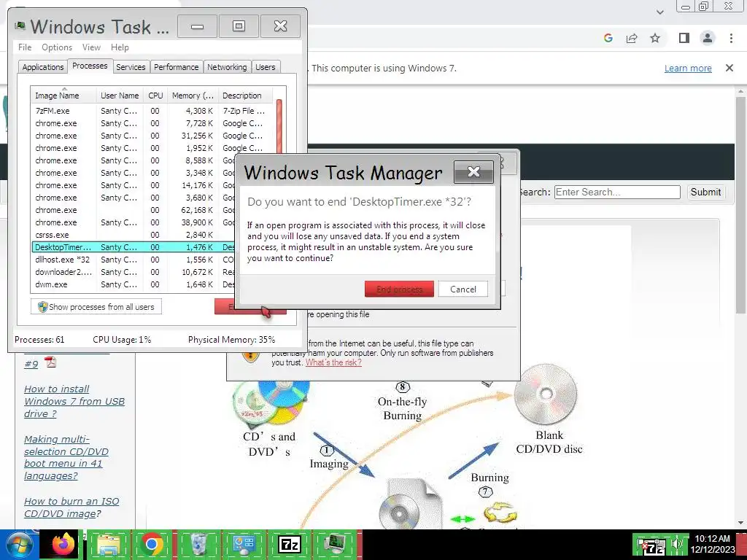Open 'How to burn an ISO CD/DVD image' link
747x560 pixels.
71,507
